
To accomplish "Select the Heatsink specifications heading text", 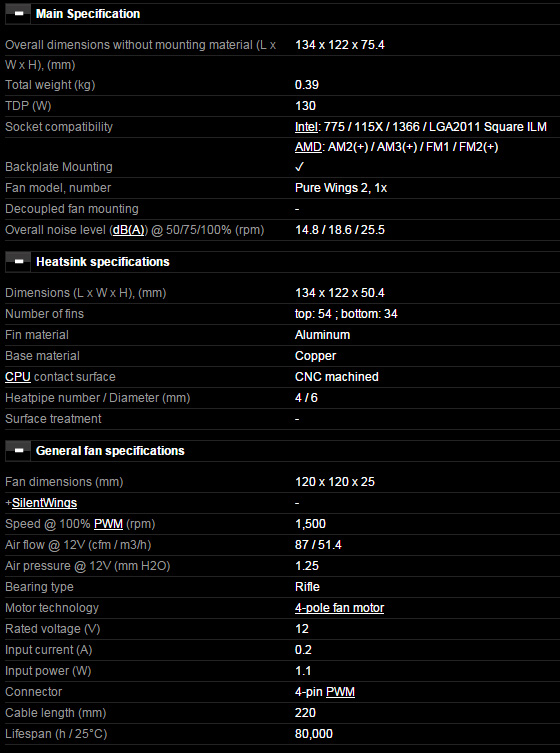I will (x=103, y=262).
